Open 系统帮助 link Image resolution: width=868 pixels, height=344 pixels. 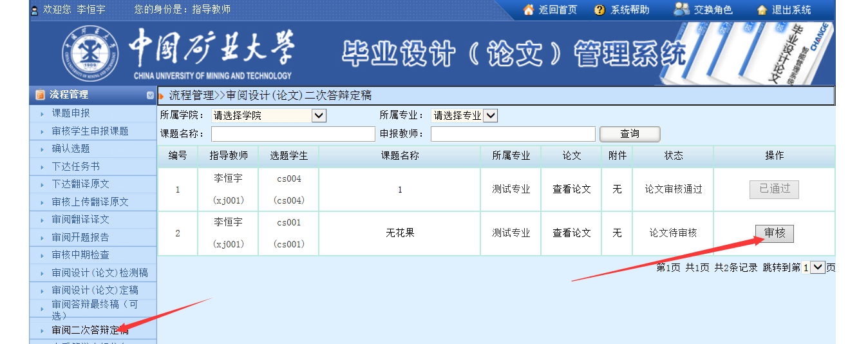coord(630,10)
